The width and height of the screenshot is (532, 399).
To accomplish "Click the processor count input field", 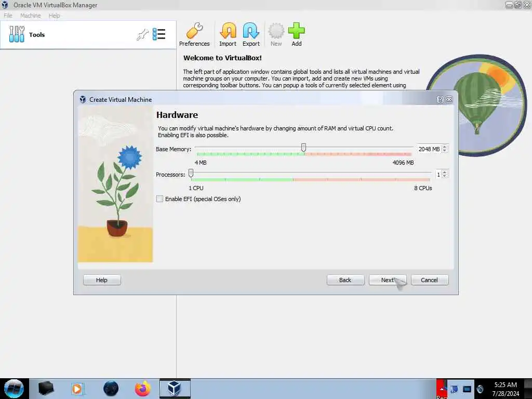I will tap(438, 175).
